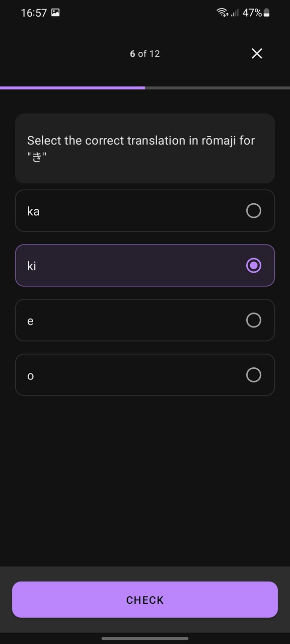Close the quiz with the X icon
Screen dimensions: 290x644
click(x=257, y=53)
